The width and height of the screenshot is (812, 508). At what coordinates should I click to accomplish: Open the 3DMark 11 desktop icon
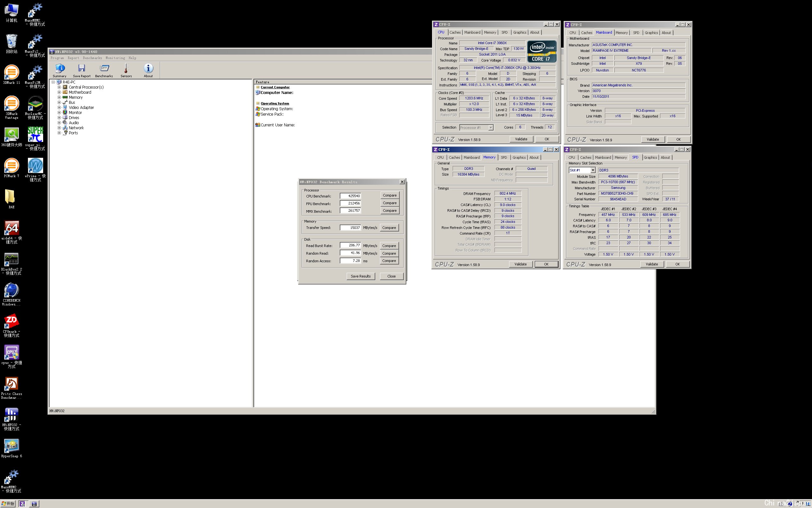click(11, 75)
